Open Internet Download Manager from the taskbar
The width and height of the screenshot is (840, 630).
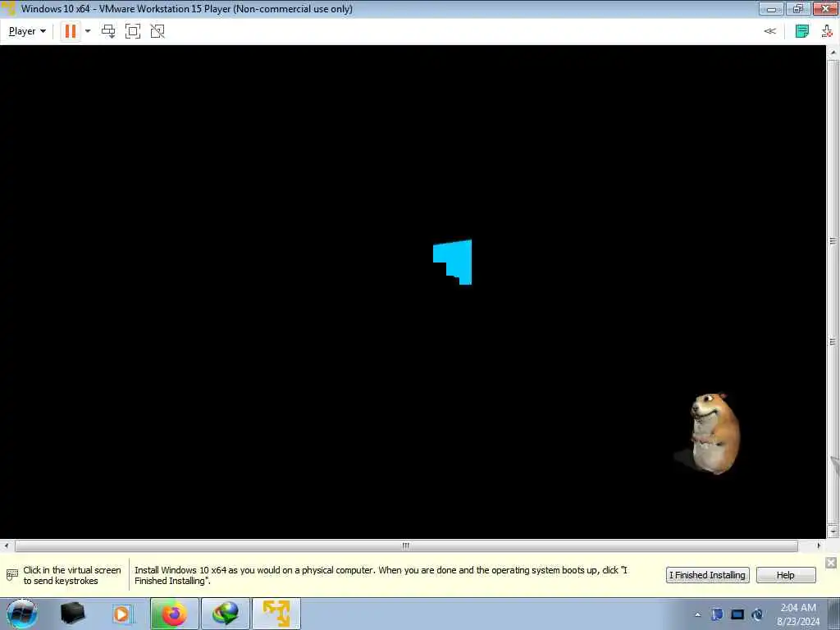226,614
